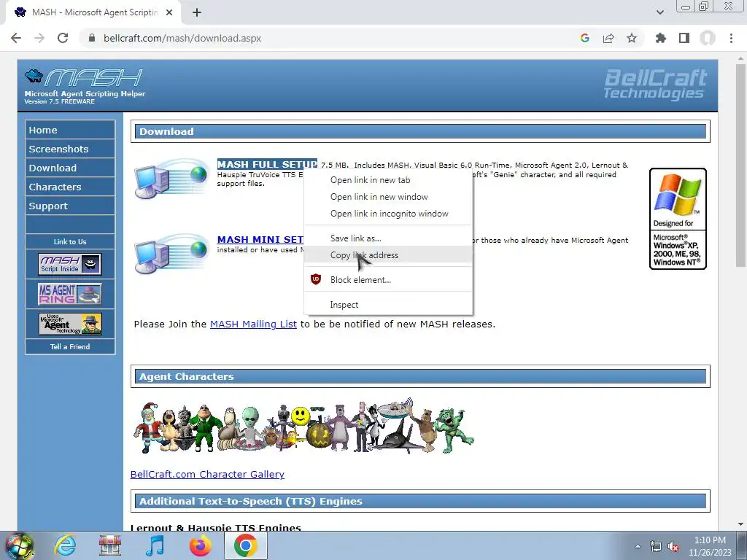Open the MASH Mailing List link

click(x=253, y=324)
